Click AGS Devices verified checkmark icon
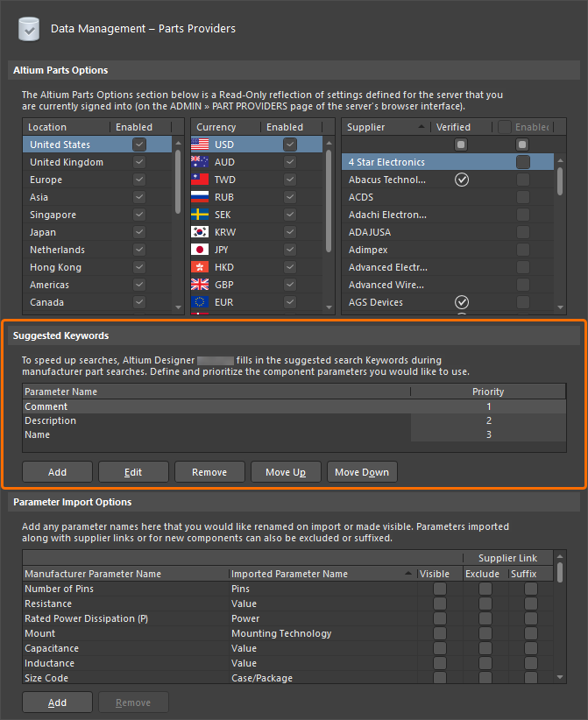This screenshot has height=720, width=588. pyautogui.click(x=462, y=302)
